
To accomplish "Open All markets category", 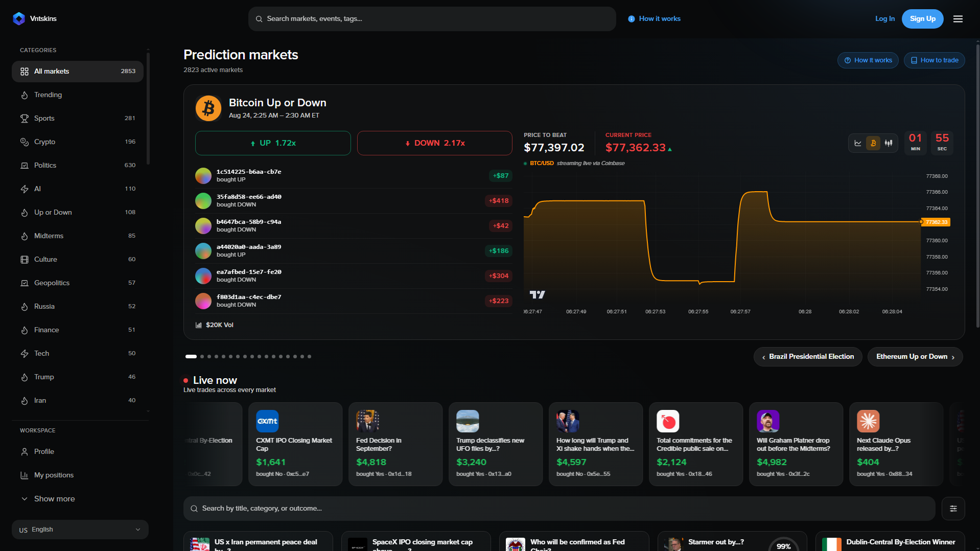I will 78,72.
